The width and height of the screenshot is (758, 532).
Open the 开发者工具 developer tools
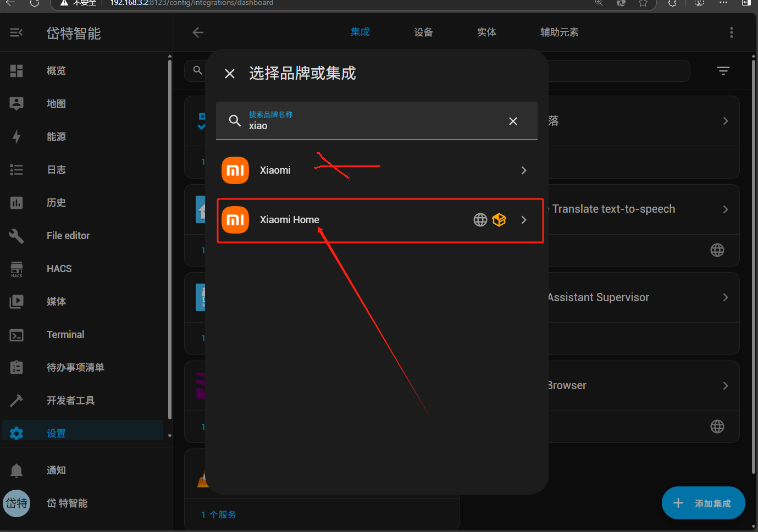(x=70, y=401)
